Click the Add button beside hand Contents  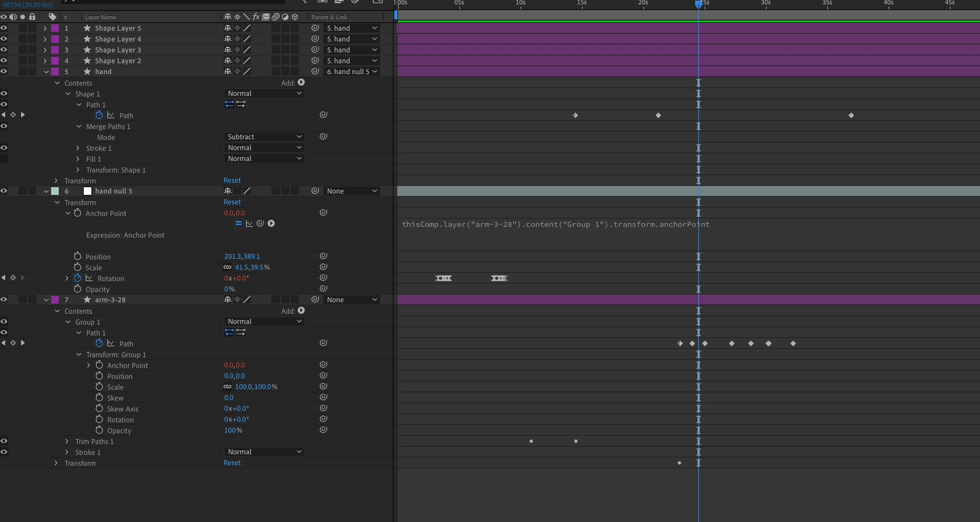coord(301,82)
